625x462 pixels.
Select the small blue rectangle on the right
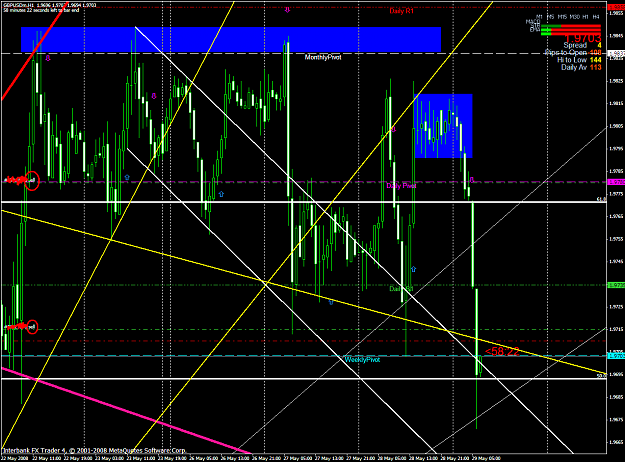[x=443, y=126]
